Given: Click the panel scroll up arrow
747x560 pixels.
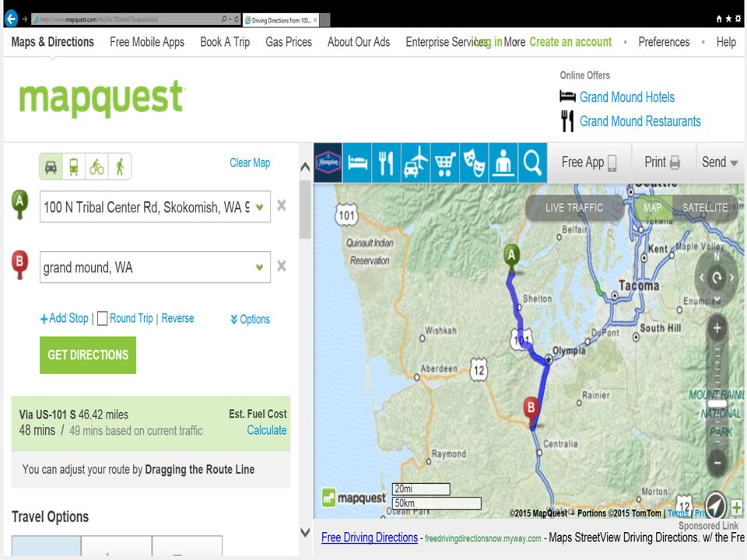Looking at the screenshot, I should (x=305, y=167).
